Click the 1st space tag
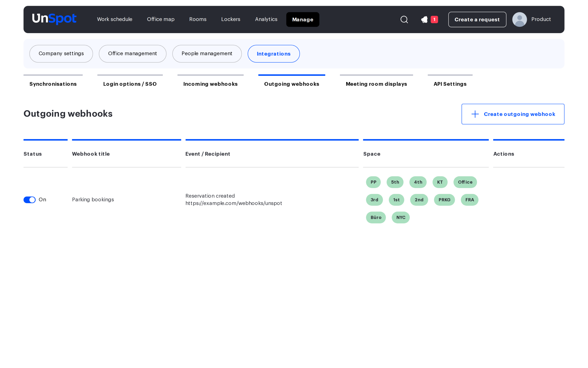The height and width of the screenshot is (368, 588). pyautogui.click(x=396, y=200)
